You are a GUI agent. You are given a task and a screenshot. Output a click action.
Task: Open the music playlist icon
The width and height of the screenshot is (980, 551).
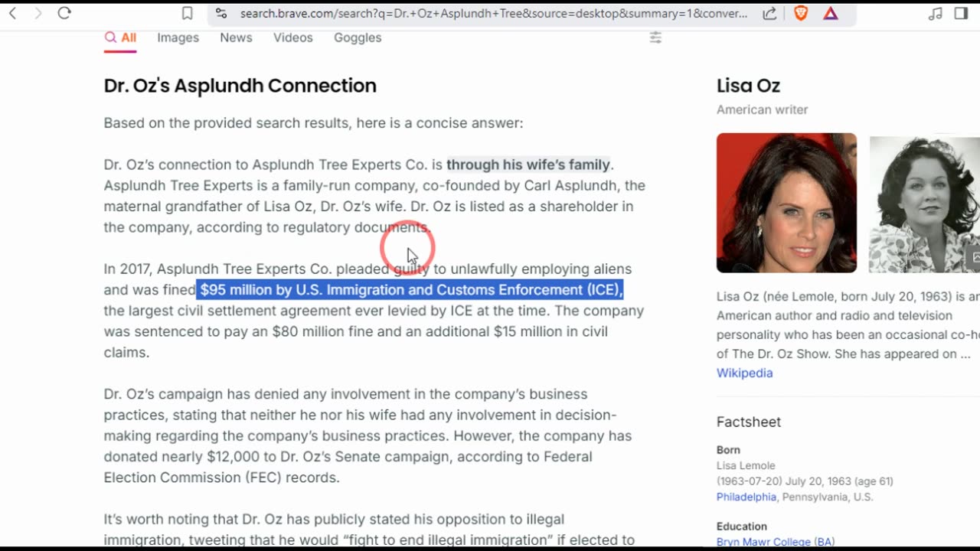tap(935, 13)
